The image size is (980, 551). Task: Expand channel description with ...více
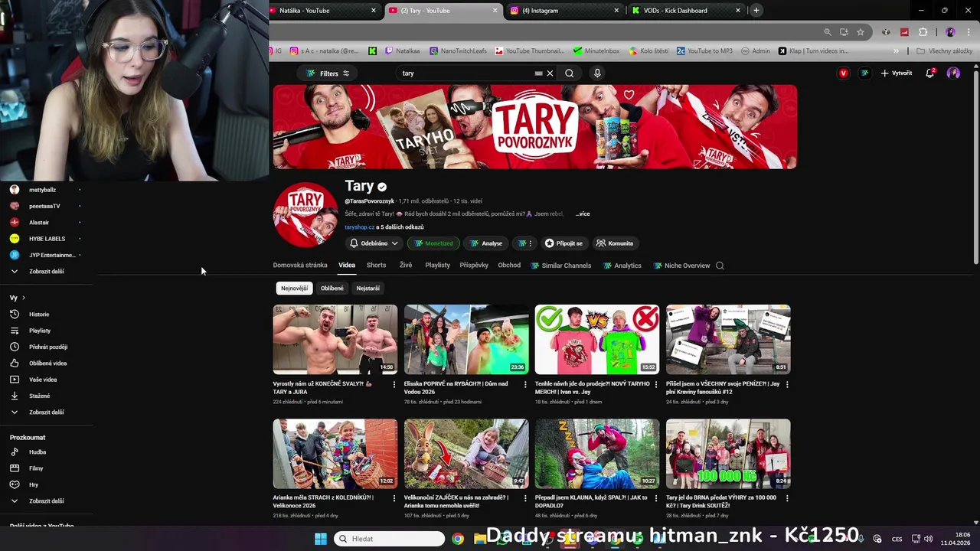(583, 214)
